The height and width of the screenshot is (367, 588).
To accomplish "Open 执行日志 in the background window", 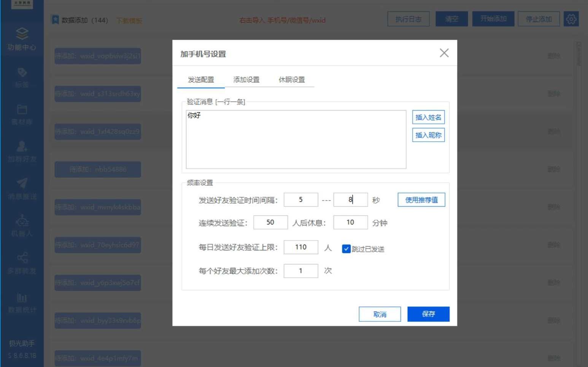I will [x=408, y=19].
